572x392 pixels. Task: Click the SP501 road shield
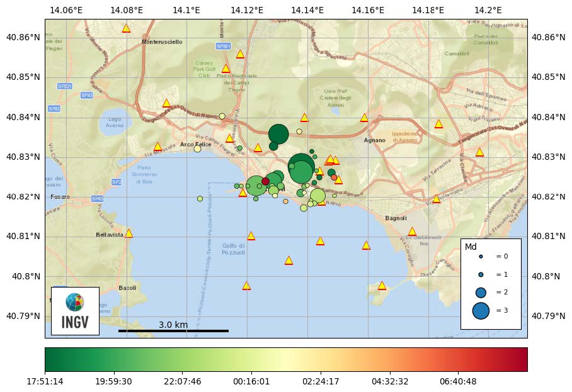[x=223, y=47]
